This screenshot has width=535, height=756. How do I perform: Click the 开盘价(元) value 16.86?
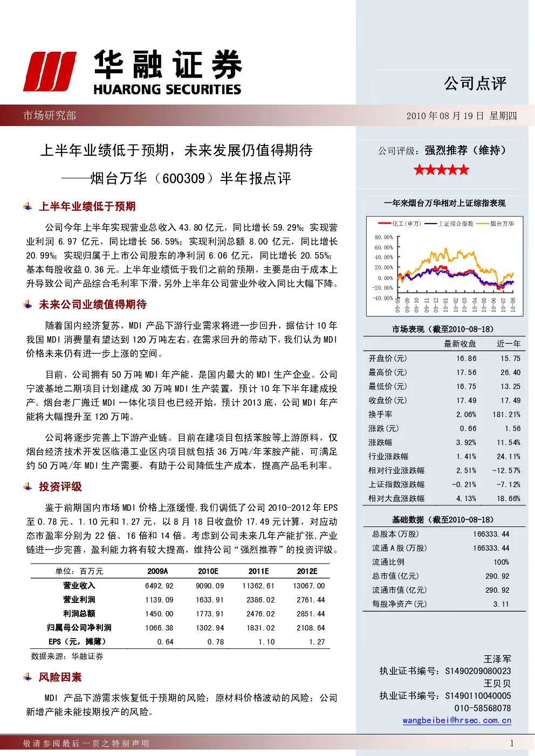click(467, 358)
